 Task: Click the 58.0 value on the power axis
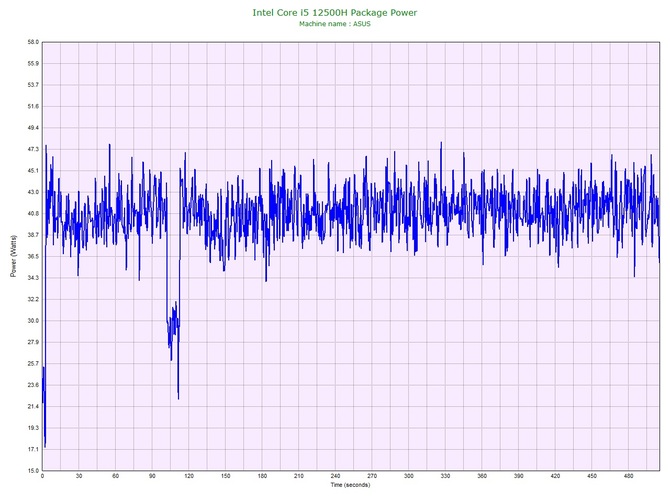pos(33,42)
